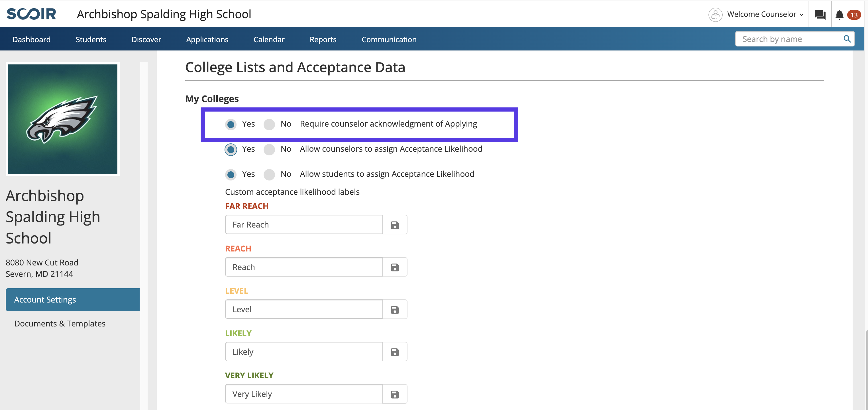Screen dimensions: 868x410
Task: Open the Discover menu
Action: [146, 39]
